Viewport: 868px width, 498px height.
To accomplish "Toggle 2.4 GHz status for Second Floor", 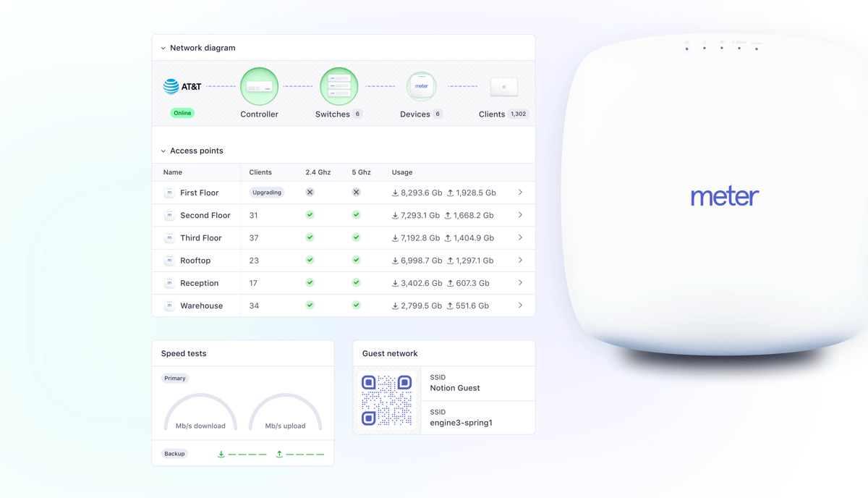I will coord(310,215).
